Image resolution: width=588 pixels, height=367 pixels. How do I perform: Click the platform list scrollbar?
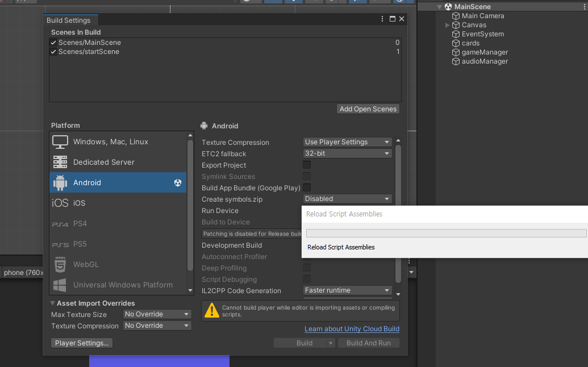coord(190,205)
